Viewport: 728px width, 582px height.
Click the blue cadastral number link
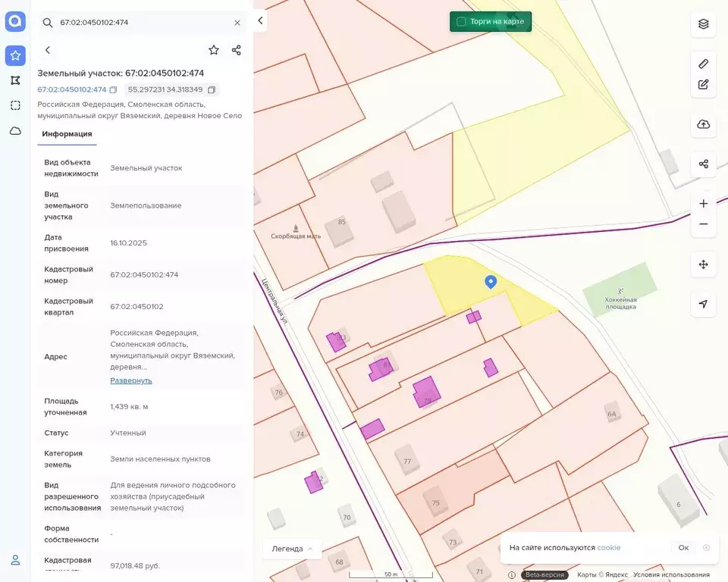click(x=72, y=89)
